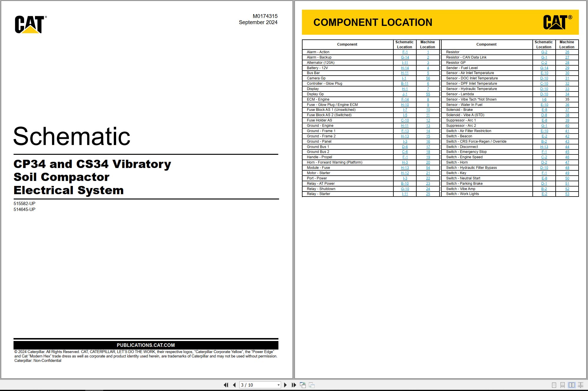Go to the previous page

[234, 385]
